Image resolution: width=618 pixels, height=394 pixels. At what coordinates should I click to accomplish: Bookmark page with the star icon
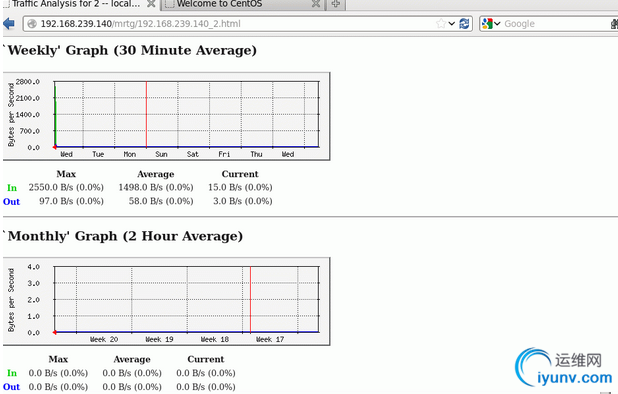pos(441,24)
